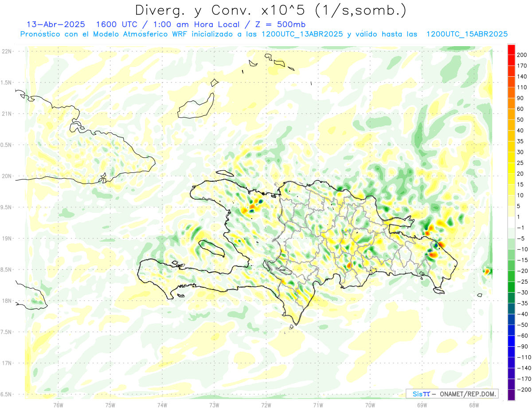The height and width of the screenshot is (411, 532).
Task: Click the colorbar label '-25'
Action: pyautogui.click(x=523, y=282)
